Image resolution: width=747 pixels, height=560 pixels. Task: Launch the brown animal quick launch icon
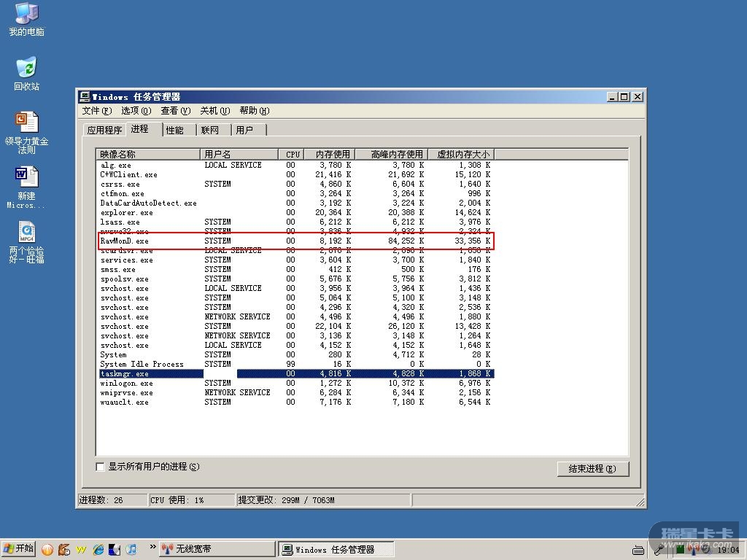pos(64,550)
